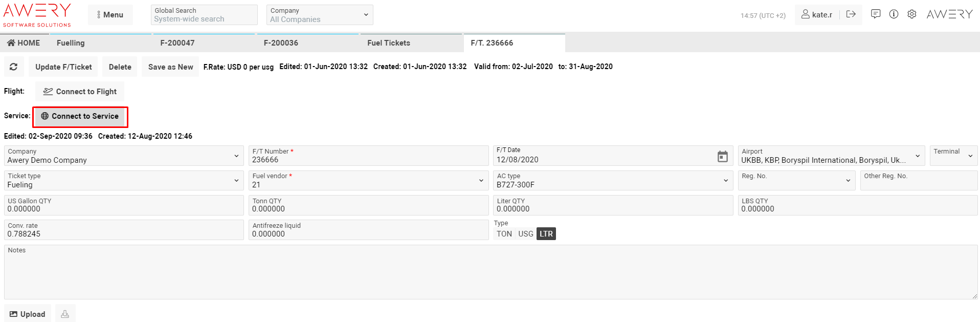Click the Connect to Service button
Viewport: 980px width, 322px height.
(x=80, y=116)
